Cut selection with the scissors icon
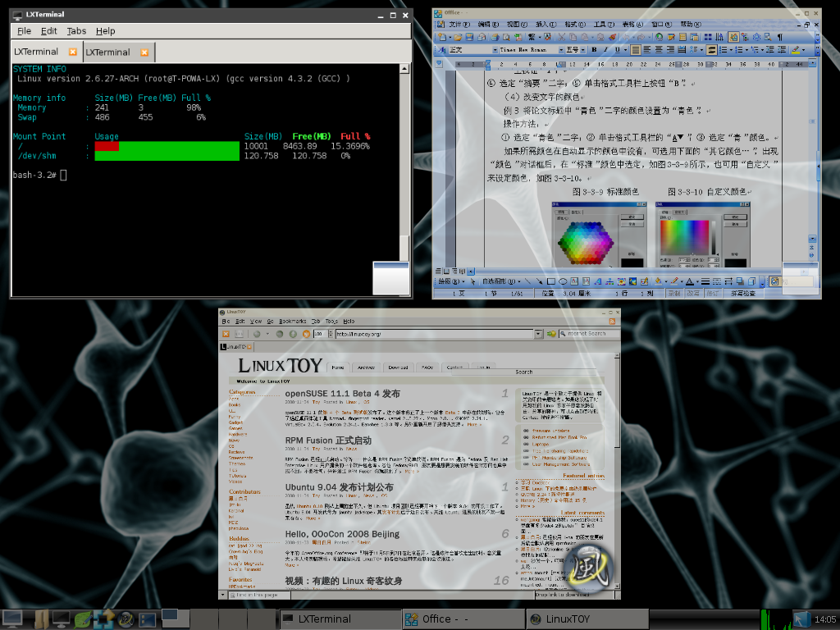This screenshot has width=840, height=630. tap(561, 37)
